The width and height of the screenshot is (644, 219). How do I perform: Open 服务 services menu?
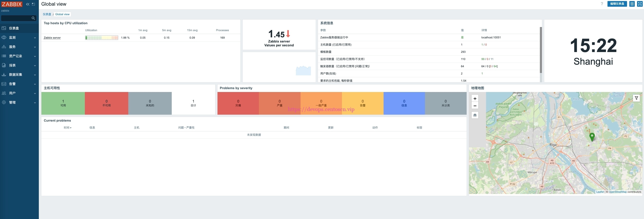tap(19, 47)
